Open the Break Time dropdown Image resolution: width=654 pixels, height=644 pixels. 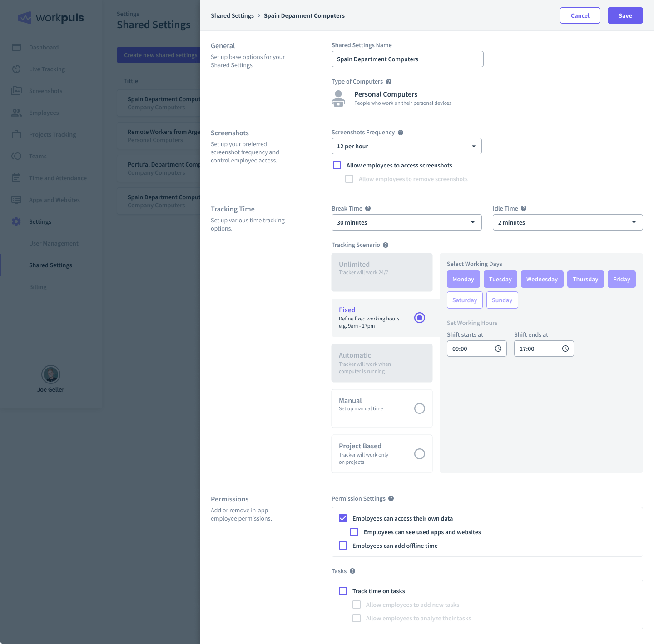pyautogui.click(x=406, y=222)
